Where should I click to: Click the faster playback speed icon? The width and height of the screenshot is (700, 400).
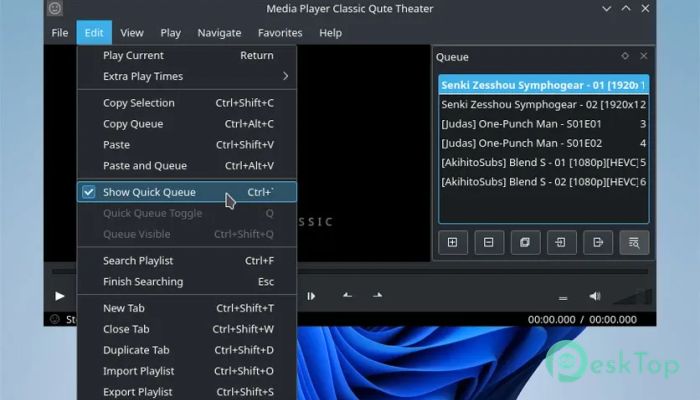pos(377,296)
